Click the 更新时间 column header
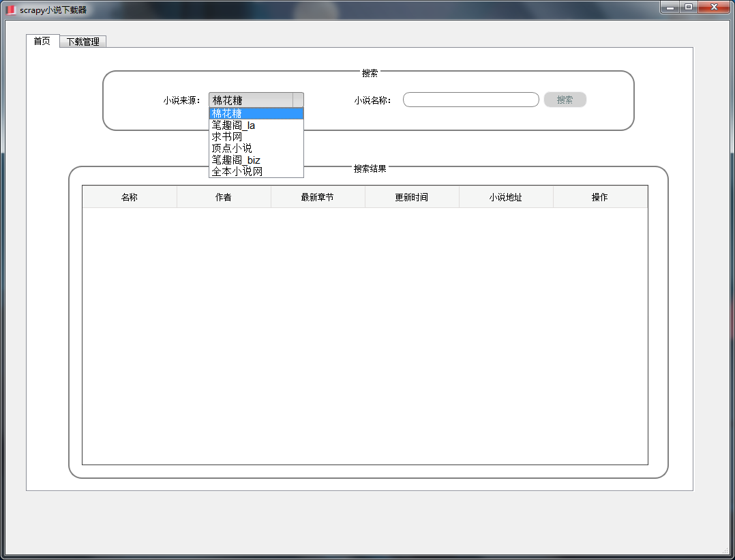This screenshot has width=735, height=560. (412, 197)
